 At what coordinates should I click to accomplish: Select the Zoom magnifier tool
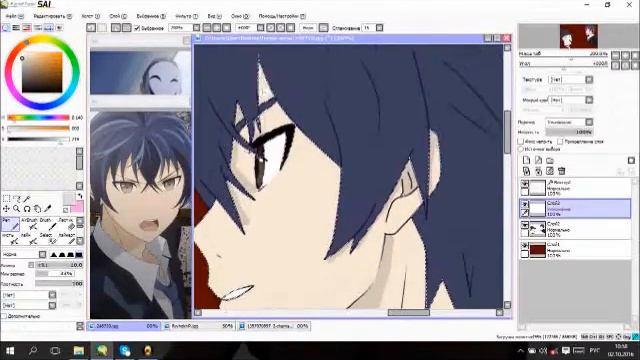click(17, 209)
